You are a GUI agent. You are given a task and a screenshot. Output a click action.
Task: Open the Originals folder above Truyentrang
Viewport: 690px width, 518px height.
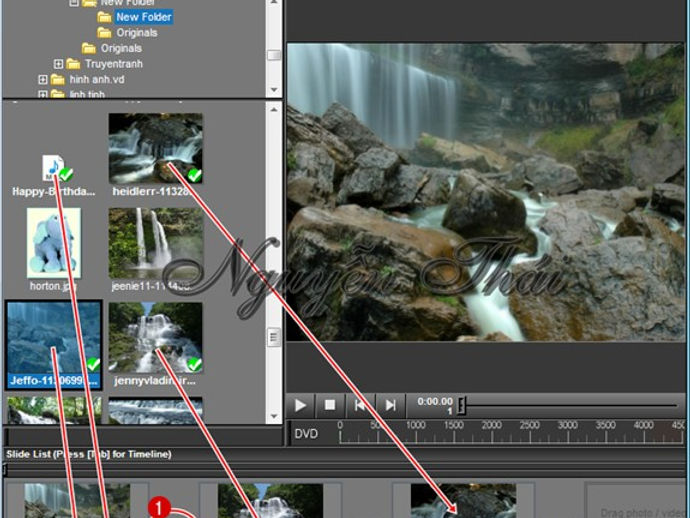[x=121, y=48]
